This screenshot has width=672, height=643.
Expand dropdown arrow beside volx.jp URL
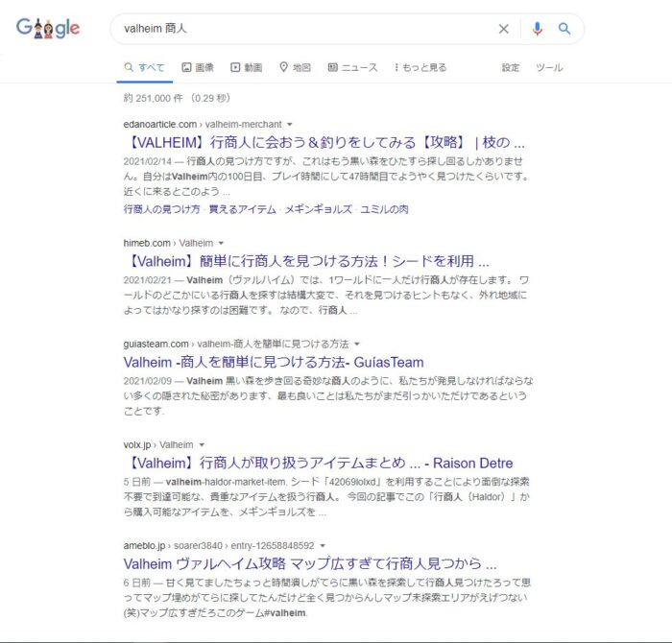pyautogui.click(x=202, y=444)
